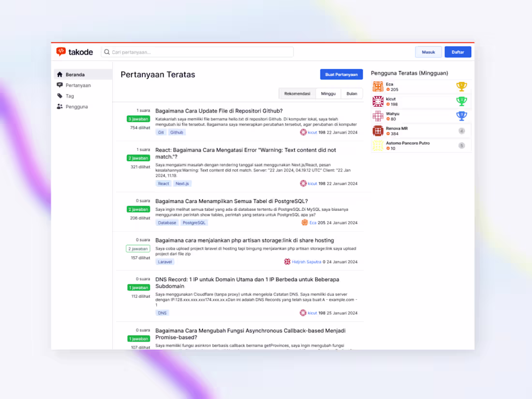Viewport: 532px width, 399px height.
Task: Click the Daftar button
Action: pyautogui.click(x=458, y=52)
